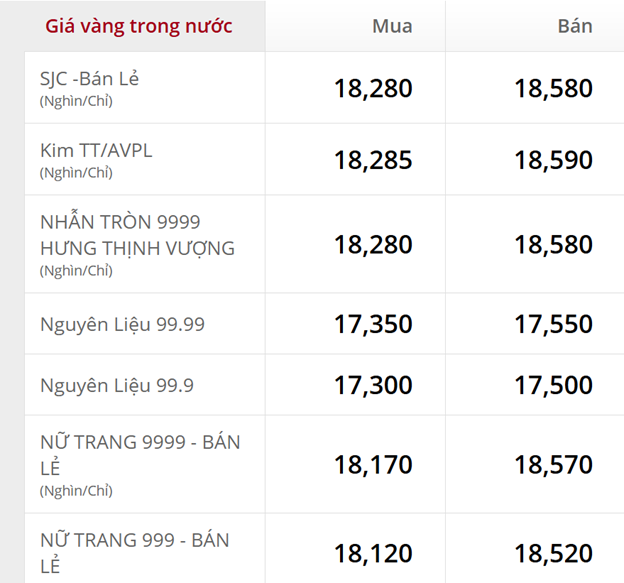Click the 17,500 sell price value
Image resolution: width=624 pixels, height=583 pixels.
(553, 385)
